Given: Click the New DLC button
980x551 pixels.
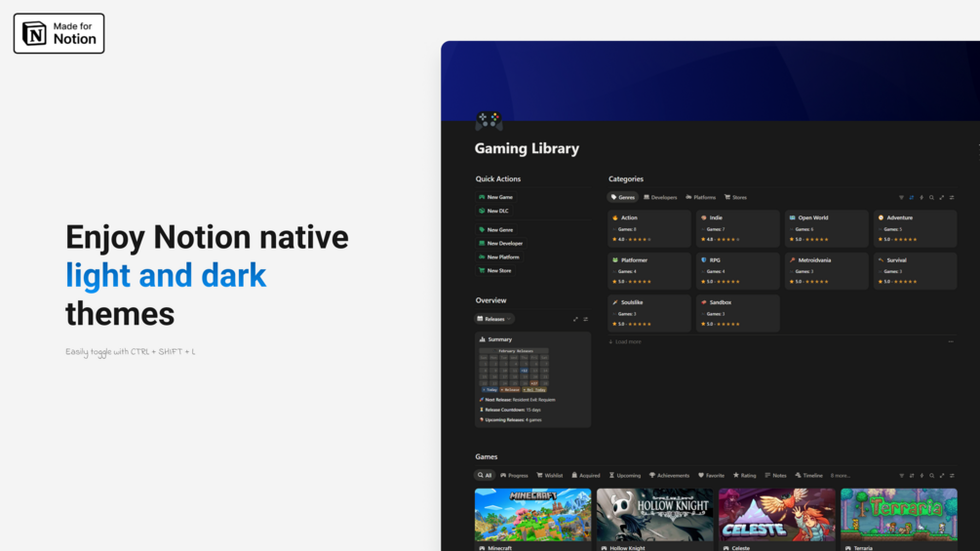Looking at the screenshot, I should tap(493, 211).
